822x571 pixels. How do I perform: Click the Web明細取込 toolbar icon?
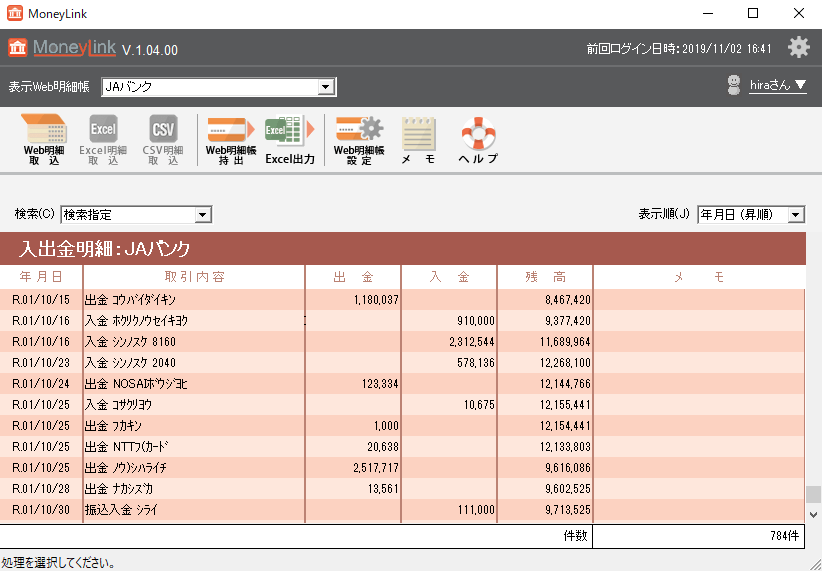point(44,139)
